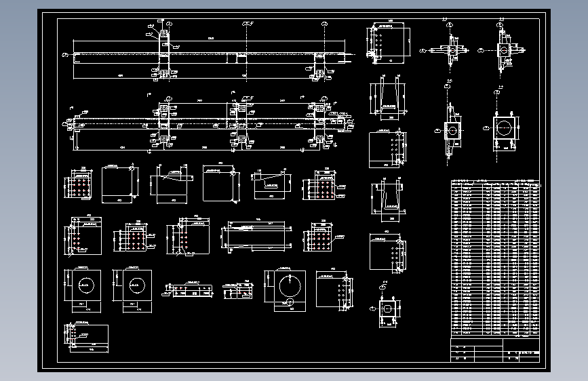Select the second beam view with three joints
Image resolution: width=588 pixels, height=381 pixels.
coord(208,123)
